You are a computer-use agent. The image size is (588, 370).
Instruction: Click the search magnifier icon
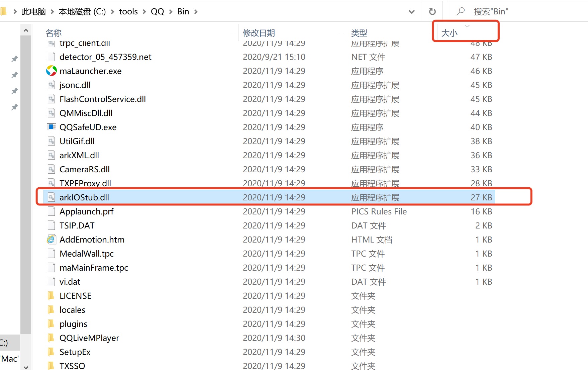(461, 11)
